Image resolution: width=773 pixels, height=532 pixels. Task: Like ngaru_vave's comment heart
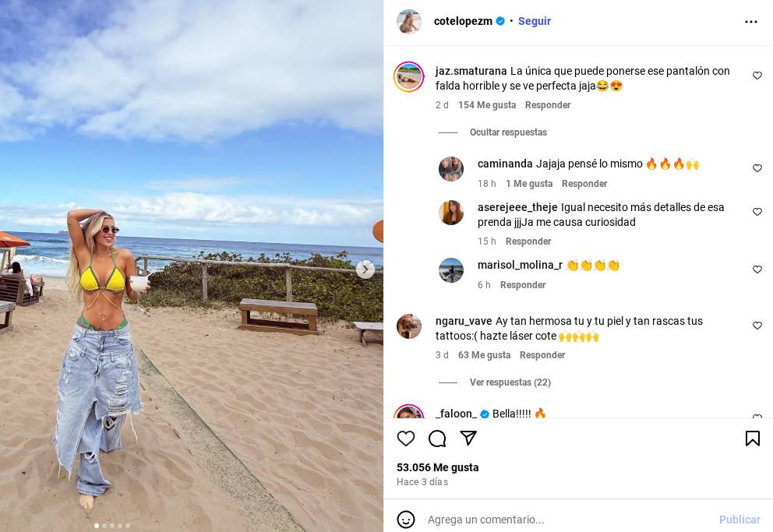tap(757, 325)
